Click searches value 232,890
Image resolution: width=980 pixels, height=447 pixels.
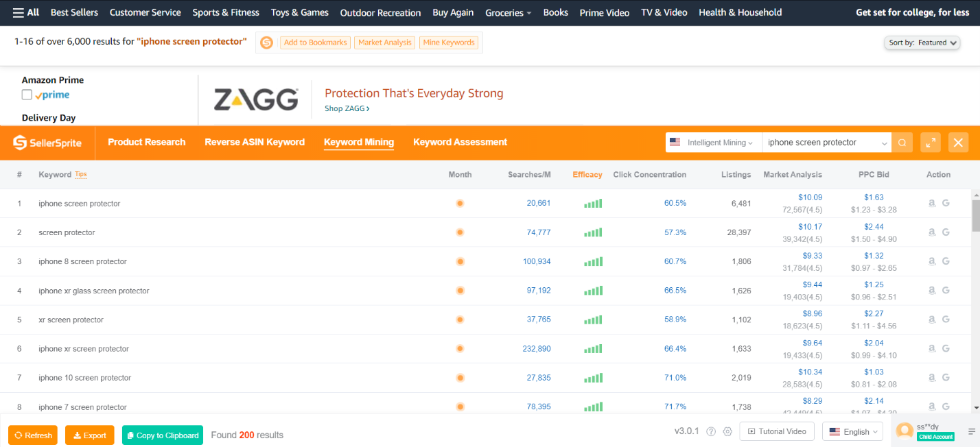pyautogui.click(x=537, y=348)
